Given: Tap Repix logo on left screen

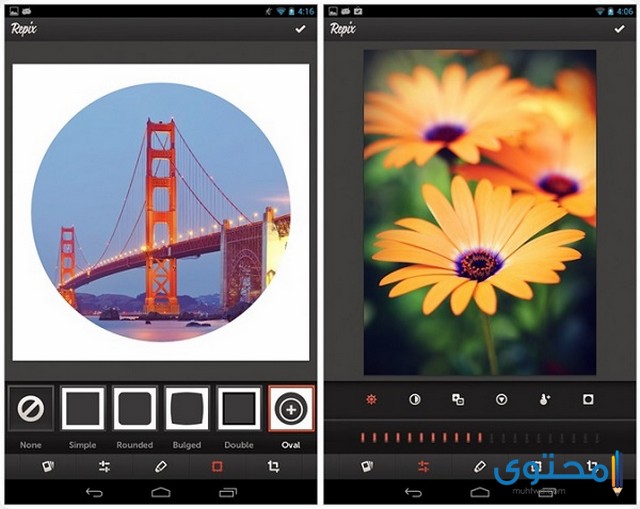Looking at the screenshot, I should tap(24, 29).
